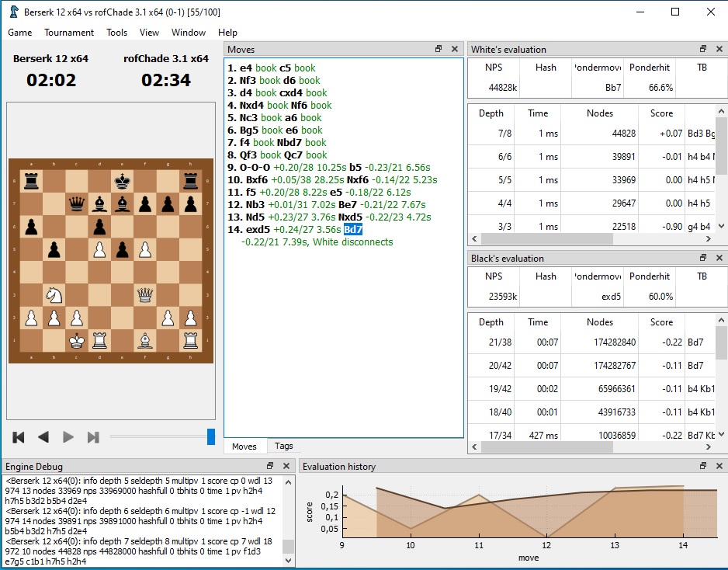Go to move 13. Nd5
Viewport: 728px width, 570px height.
point(255,217)
